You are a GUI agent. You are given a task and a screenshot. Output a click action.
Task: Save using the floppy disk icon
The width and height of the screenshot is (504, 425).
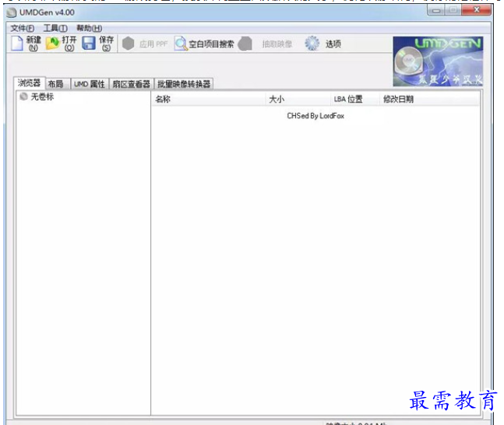89,44
